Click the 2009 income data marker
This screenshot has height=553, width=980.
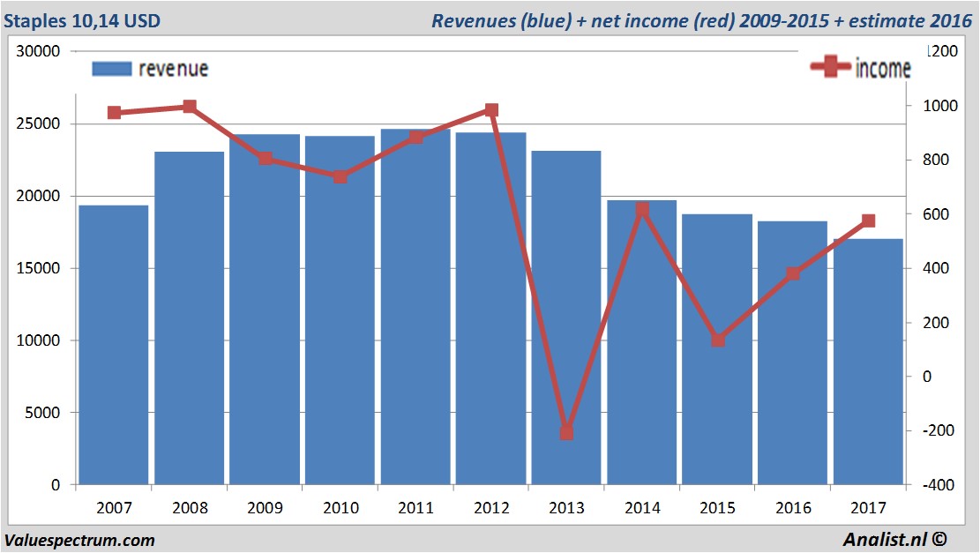265,158
